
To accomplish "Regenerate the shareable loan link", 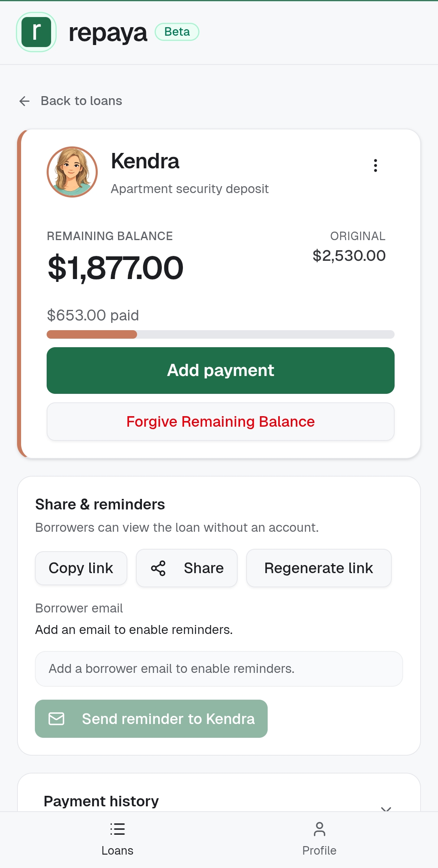I will pos(318,568).
